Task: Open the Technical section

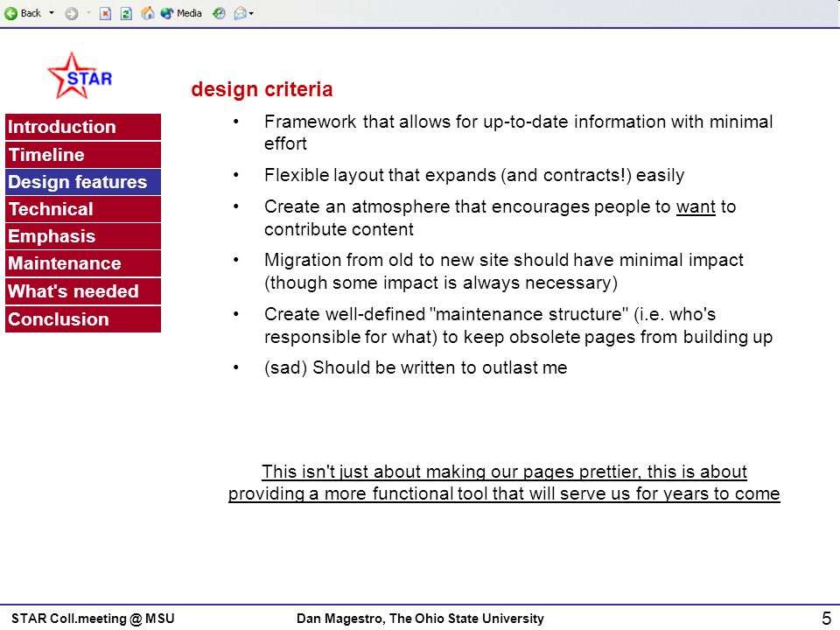Action: point(83,209)
